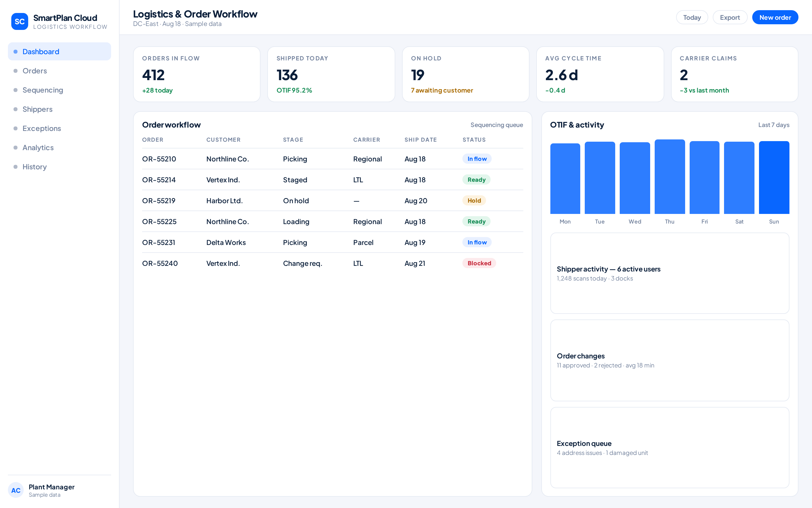Sort by the ORDER column header
The height and width of the screenshot is (508, 812).
tap(153, 140)
